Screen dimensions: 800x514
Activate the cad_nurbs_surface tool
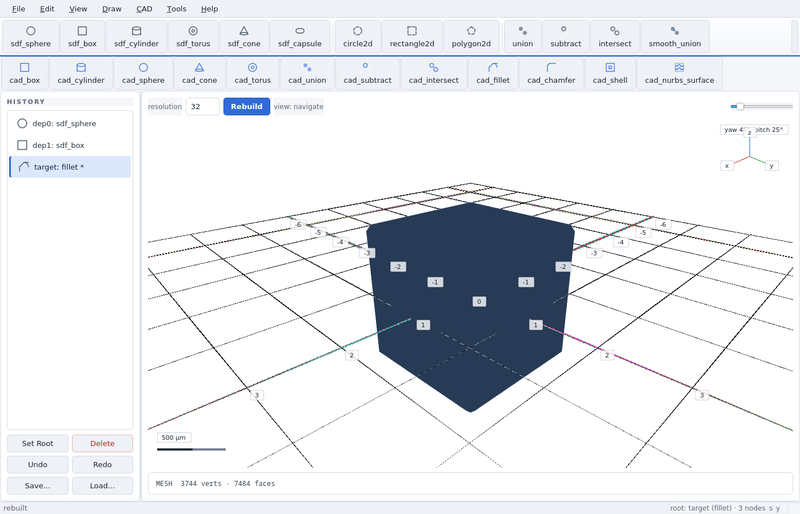pos(679,74)
